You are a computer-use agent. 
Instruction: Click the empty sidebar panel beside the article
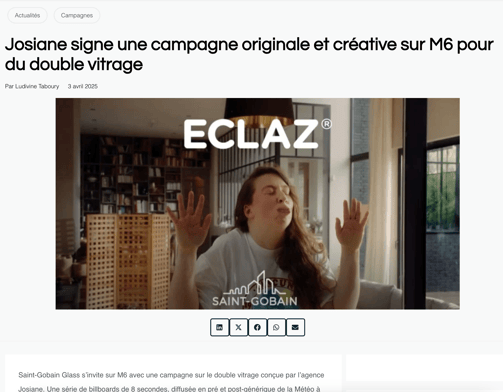[423, 368]
